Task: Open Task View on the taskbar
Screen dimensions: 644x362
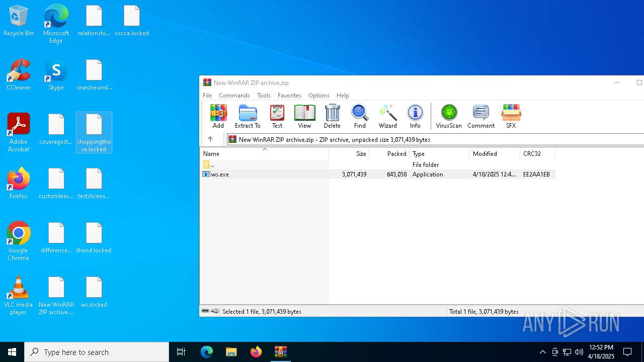Action: (x=181, y=352)
